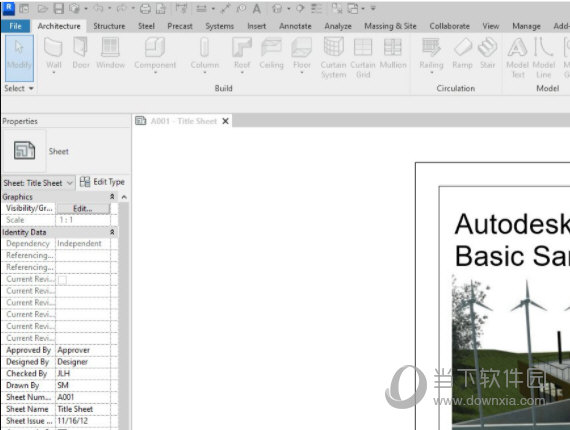
Task: Expand the Roof tool dropdown arrow
Action: pos(242,73)
